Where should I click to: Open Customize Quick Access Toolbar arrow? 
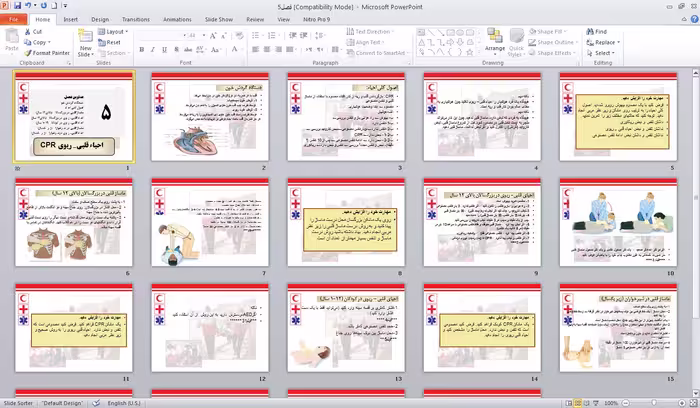pyautogui.click(x=65, y=6)
